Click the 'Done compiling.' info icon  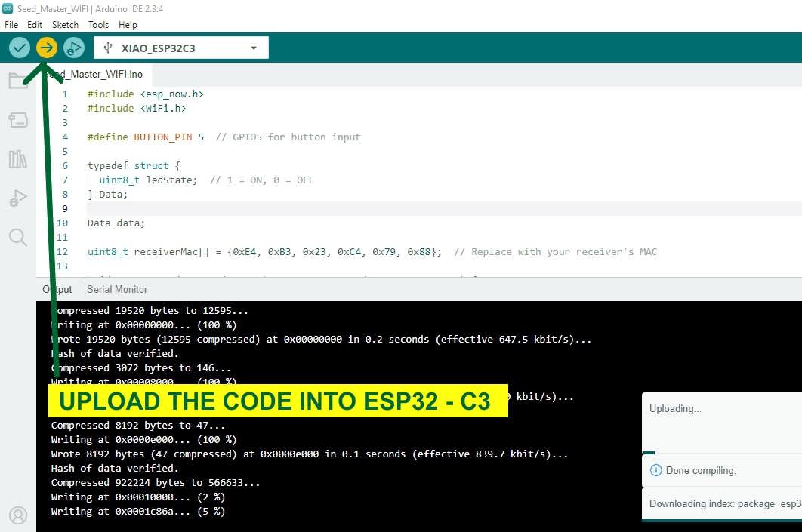pos(655,470)
